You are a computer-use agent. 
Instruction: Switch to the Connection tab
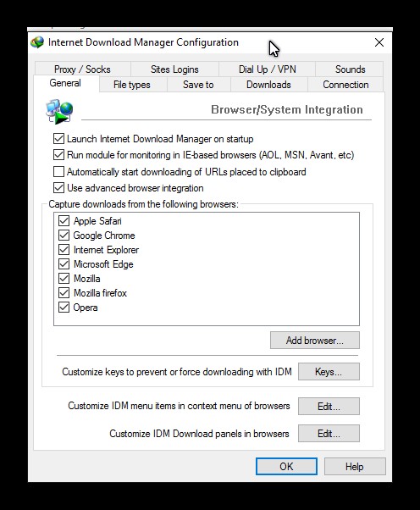(x=345, y=85)
